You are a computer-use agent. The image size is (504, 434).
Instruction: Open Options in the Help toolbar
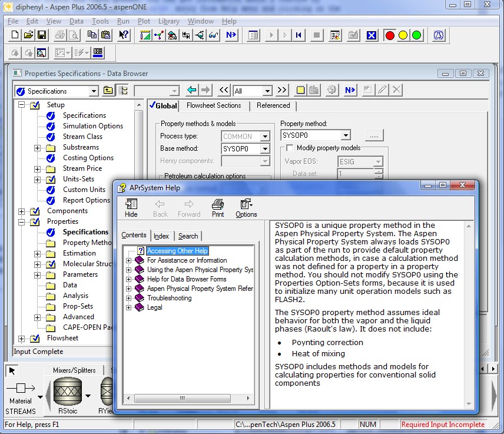pyautogui.click(x=246, y=208)
